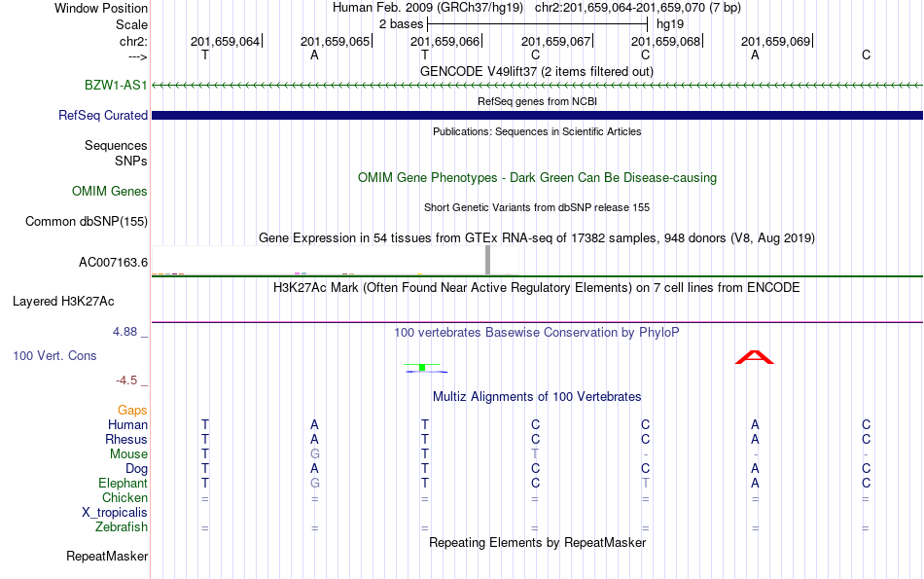Click the OMIM Gene Phenotypes title text

(537, 177)
